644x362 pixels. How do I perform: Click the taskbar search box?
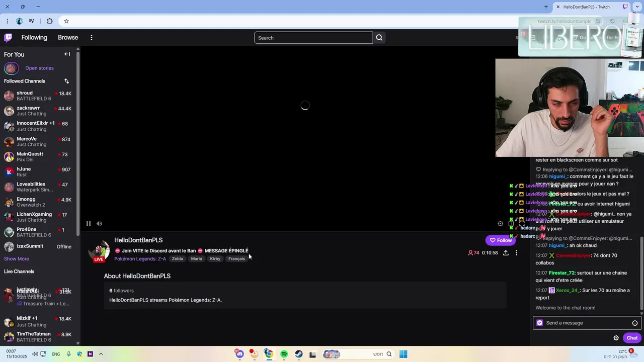(359, 354)
